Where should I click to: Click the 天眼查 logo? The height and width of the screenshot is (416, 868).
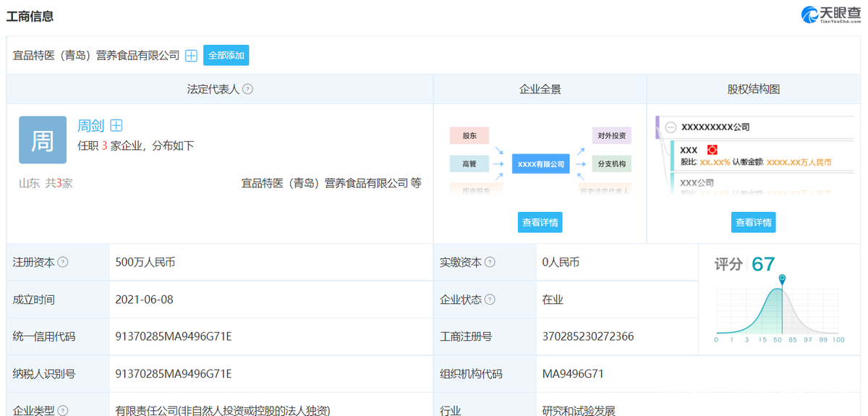point(831,15)
